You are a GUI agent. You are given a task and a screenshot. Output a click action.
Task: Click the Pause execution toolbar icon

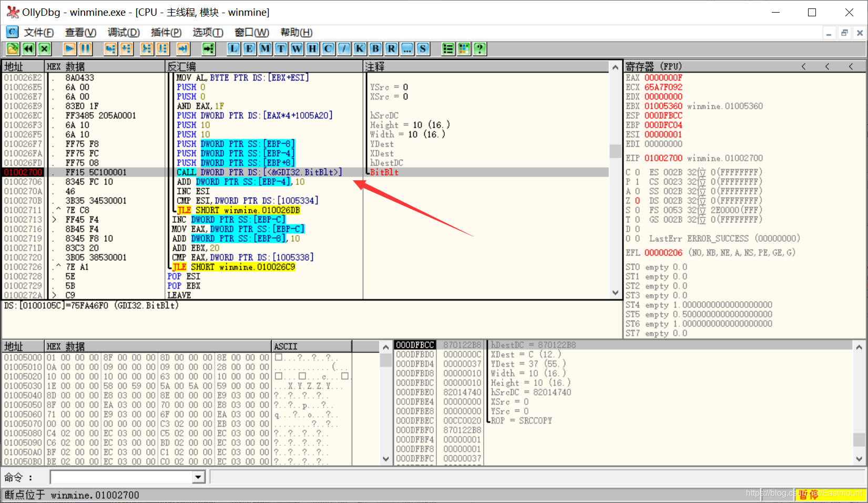(85, 49)
